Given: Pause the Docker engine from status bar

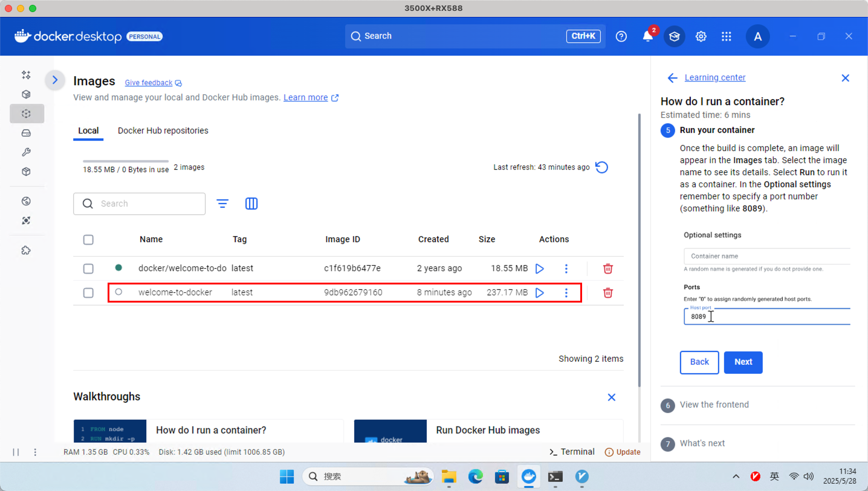Looking at the screenshot, I should tap(16, 452).
